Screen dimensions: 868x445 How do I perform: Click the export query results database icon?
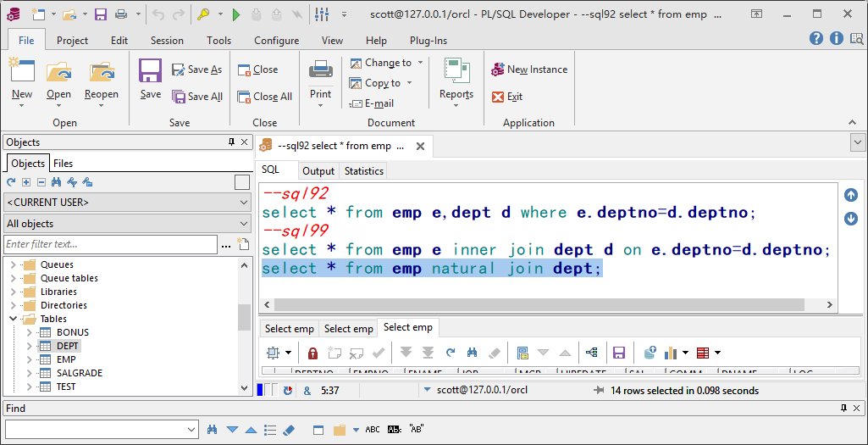pyautogui.click(x=650, y=353)
